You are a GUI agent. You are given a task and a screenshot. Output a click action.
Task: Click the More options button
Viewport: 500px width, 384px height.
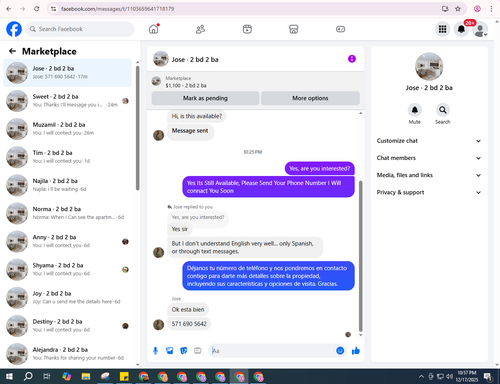coord(310,98)
